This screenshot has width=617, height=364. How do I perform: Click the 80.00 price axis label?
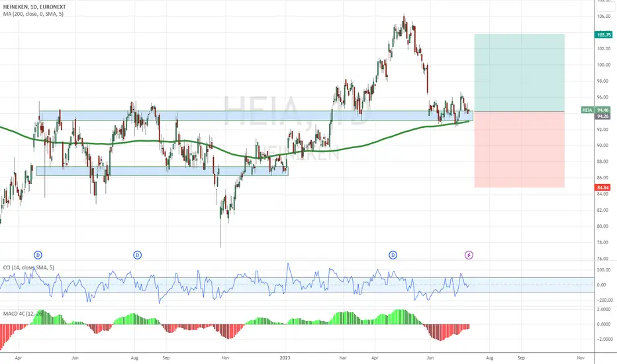[603, 226]
